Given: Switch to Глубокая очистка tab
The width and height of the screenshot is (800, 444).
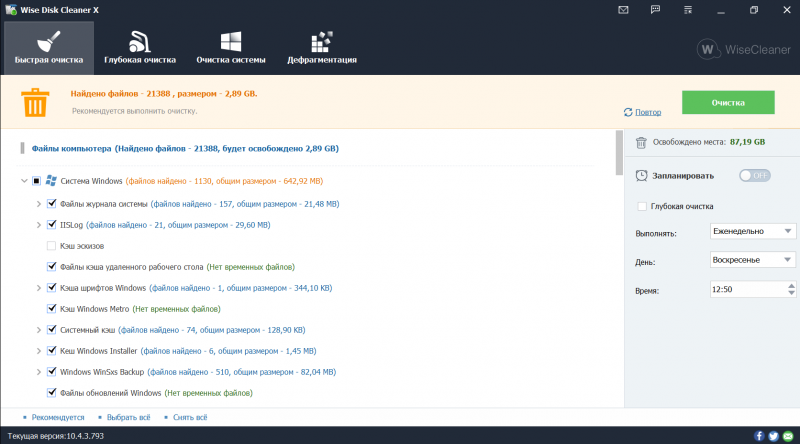Looking at the screenshot, I should (140, 48).
